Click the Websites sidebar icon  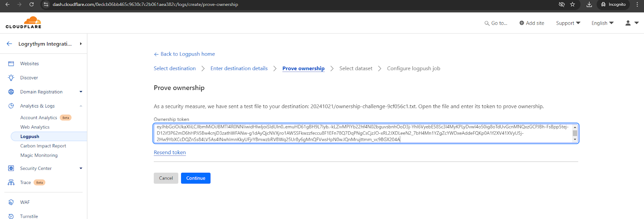click(11, 64)
